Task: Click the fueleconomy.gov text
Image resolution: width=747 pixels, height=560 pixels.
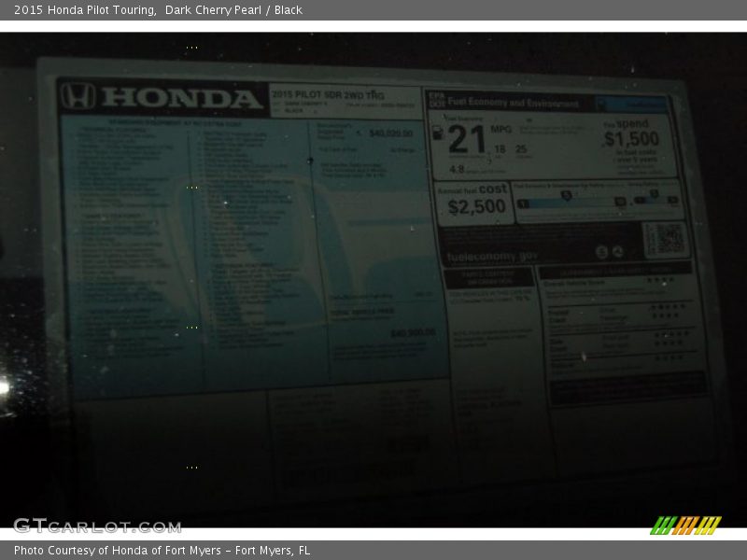Action: [492, 256]
